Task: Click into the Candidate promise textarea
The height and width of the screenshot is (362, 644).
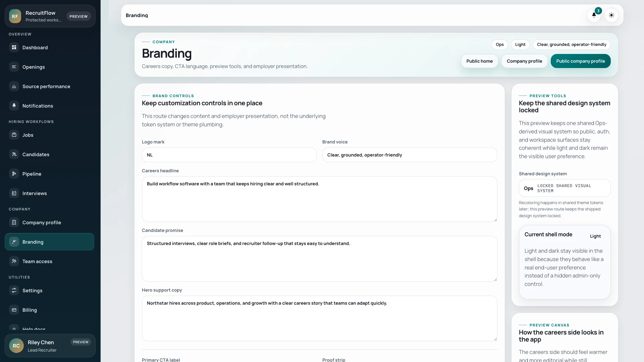Action: coord(319,259)
